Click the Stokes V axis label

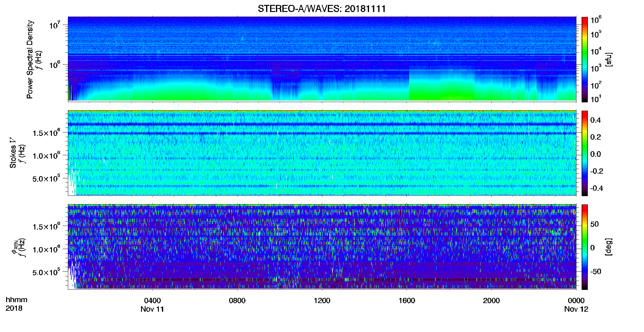tap(13, 152)
